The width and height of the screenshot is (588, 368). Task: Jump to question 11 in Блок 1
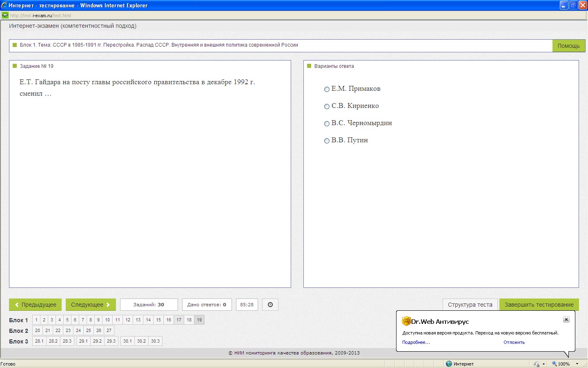click(118, 320)
